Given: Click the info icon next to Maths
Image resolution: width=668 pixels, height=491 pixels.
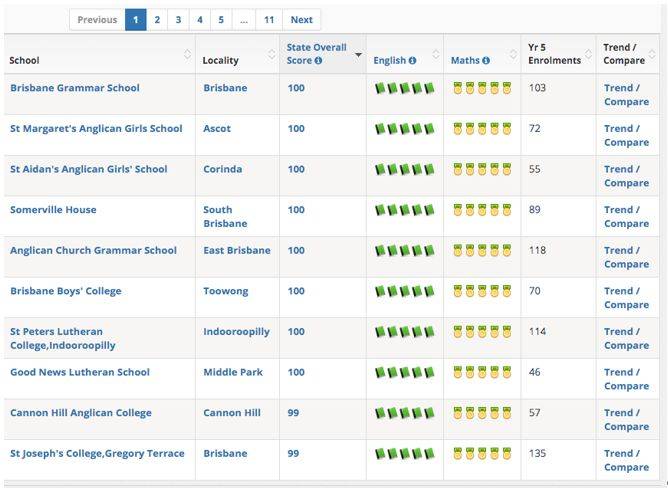Looking at the screenshot, I should click(486, 60).
